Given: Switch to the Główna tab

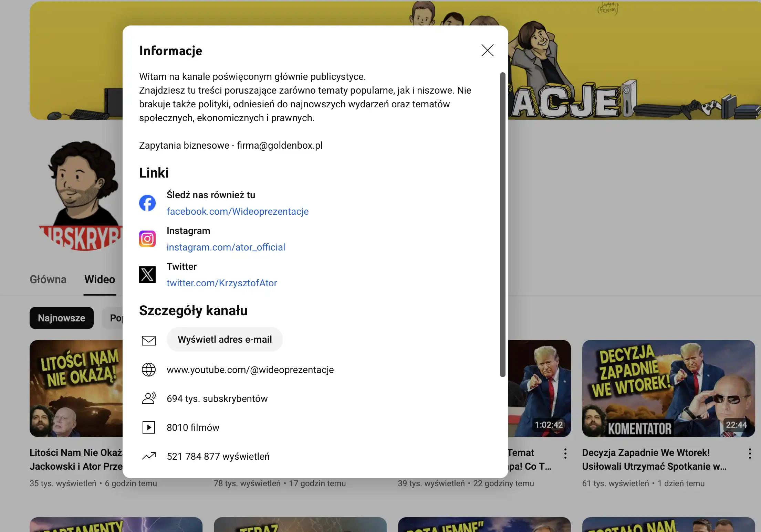Looking at the screenshot, I should click(48, 279).
